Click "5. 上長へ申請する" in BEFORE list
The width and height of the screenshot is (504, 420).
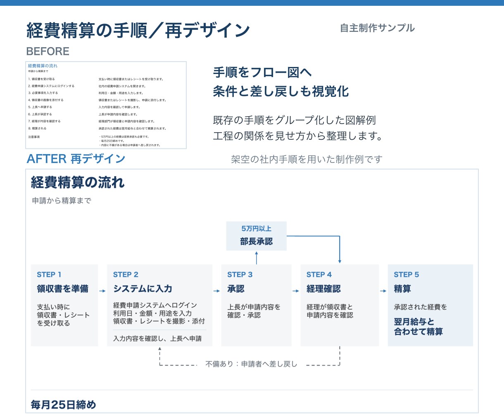[40, 107]
